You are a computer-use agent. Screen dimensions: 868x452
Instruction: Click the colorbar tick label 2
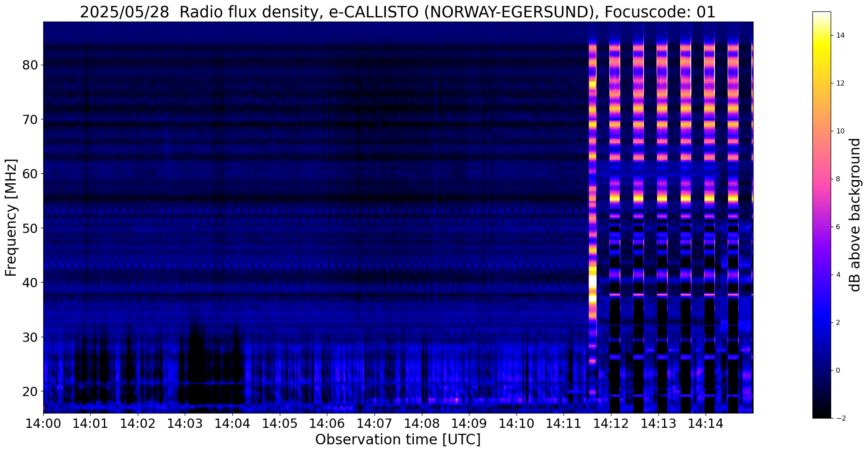coord(837,323)
